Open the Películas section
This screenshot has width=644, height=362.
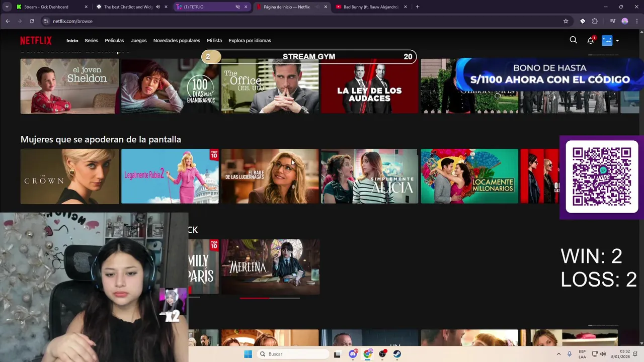114,41
